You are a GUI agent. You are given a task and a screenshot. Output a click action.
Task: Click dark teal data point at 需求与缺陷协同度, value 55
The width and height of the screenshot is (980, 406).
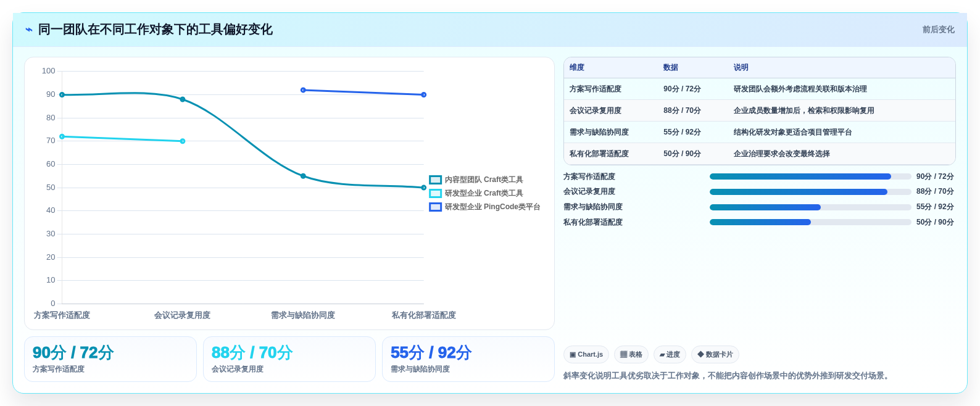(x=303, y=176)
